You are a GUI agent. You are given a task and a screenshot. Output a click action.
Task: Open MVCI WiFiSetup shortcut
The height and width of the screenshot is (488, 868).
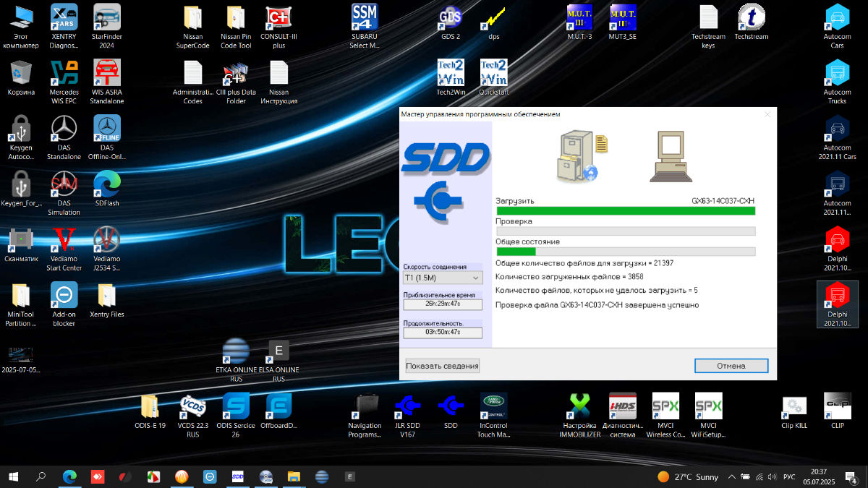[708, 415]
